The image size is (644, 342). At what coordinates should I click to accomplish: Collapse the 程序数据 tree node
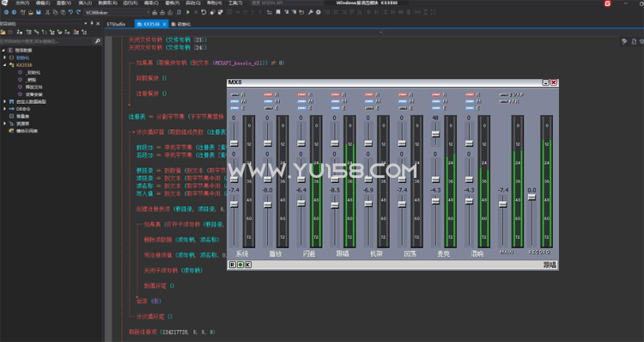(3, 50)
